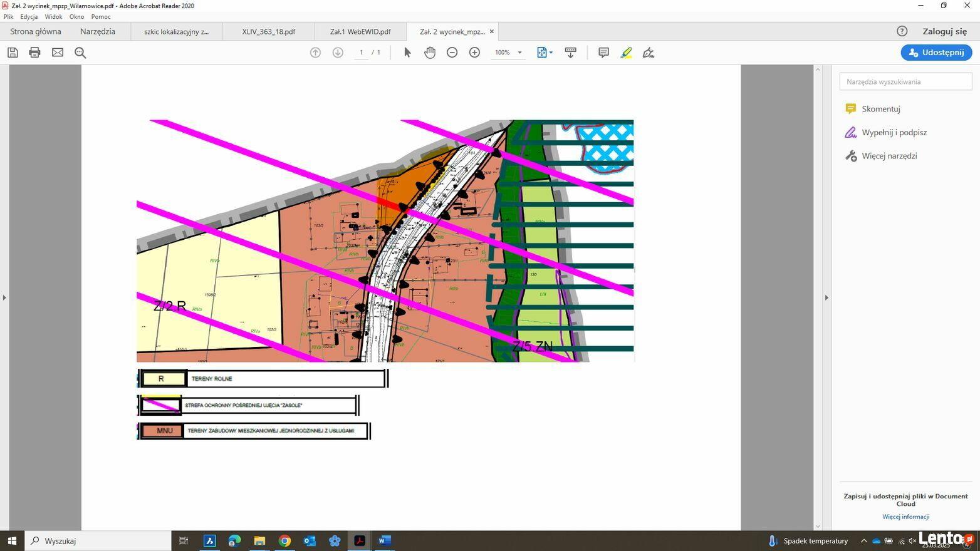Switch to the XLIV_363_18.pdf tab
This screenshot has width=980, height=551.
point(268,31)
